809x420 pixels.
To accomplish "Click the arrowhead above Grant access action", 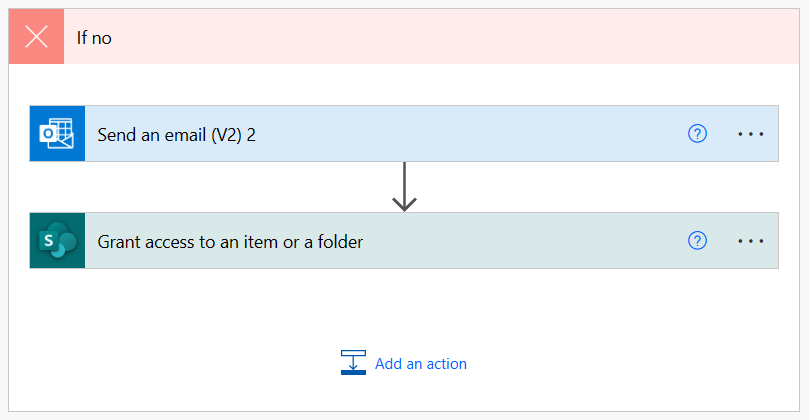I will pos(404,203).
